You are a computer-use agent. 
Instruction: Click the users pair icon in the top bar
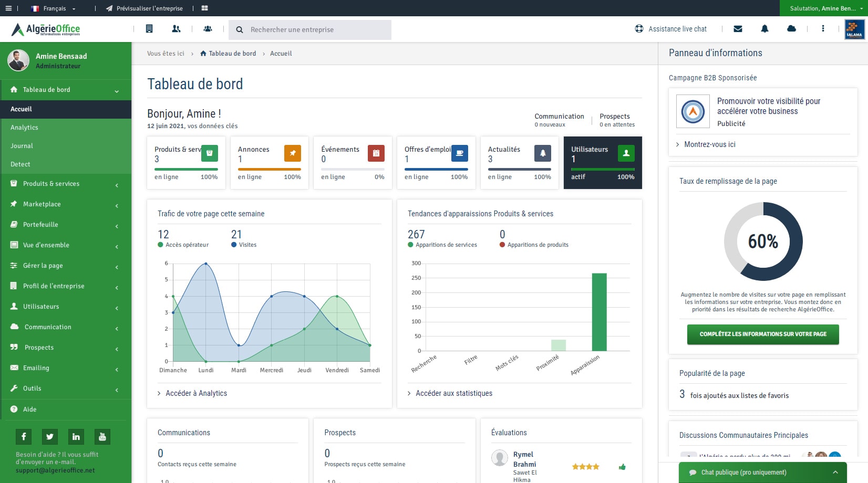[x=176, y=29]
